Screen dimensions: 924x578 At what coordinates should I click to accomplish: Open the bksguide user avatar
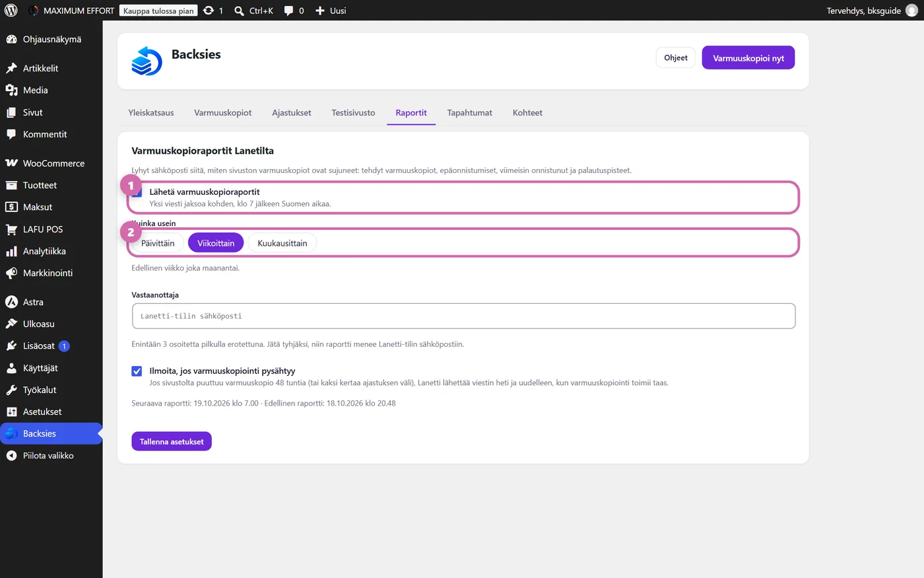tap(912, 11)
